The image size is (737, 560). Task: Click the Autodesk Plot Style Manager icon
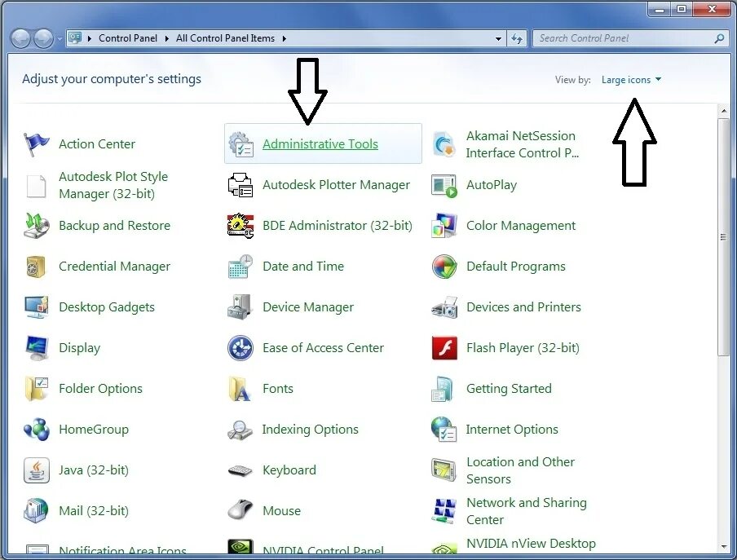tap(36, 186)
